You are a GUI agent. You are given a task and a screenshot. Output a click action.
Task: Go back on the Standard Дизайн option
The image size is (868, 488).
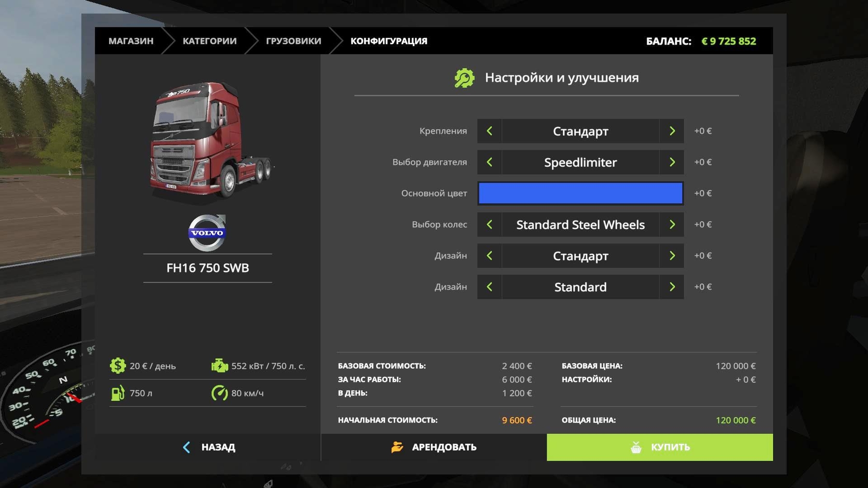coord(489,287)
